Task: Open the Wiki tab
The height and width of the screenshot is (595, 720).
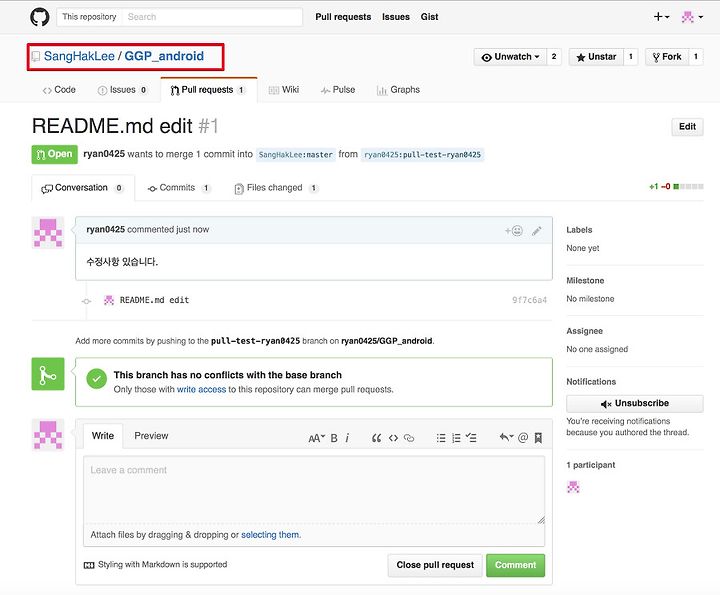Action: tap(284, 90)
